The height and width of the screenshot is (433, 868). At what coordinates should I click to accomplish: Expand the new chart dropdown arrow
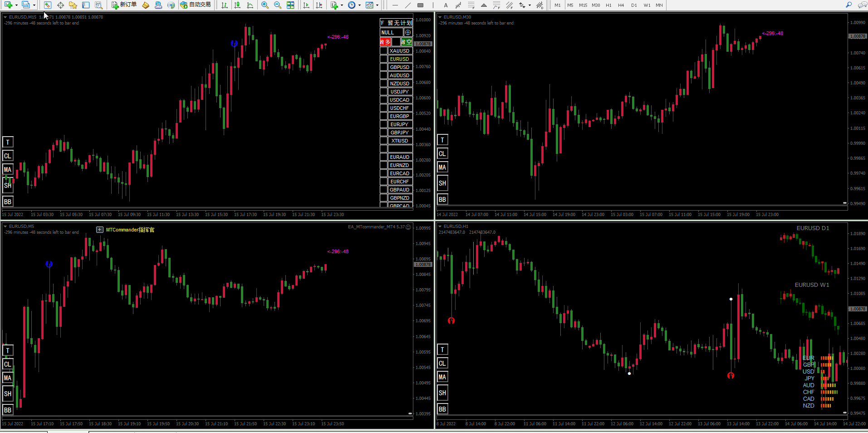16,5
